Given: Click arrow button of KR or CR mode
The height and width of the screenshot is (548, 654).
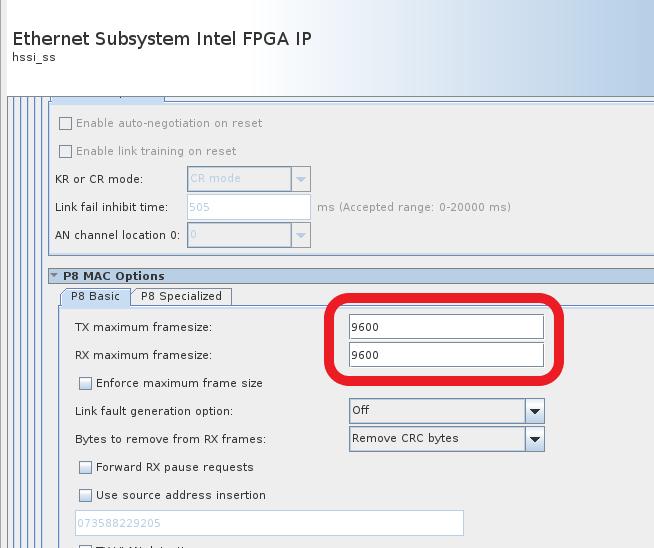Looking at the screenshot, I should [x=301, y=179].
